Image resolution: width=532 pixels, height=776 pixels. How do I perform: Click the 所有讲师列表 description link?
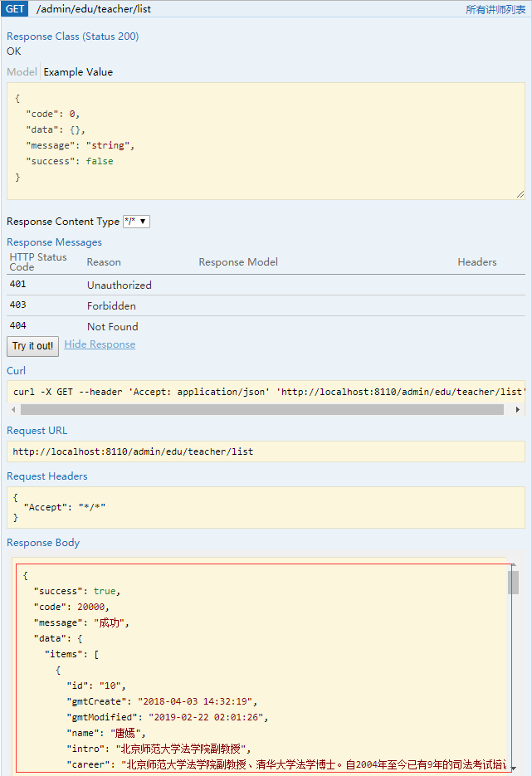[495, 10]
